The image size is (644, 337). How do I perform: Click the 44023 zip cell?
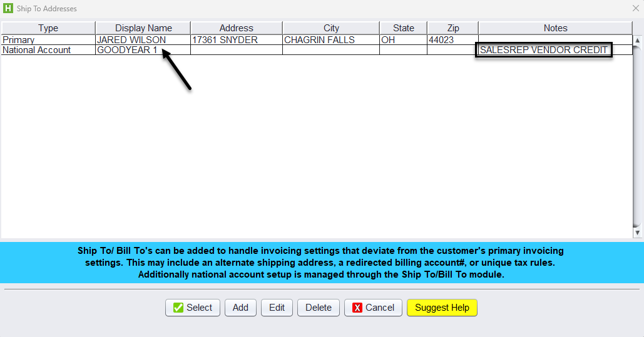[441, 40]
